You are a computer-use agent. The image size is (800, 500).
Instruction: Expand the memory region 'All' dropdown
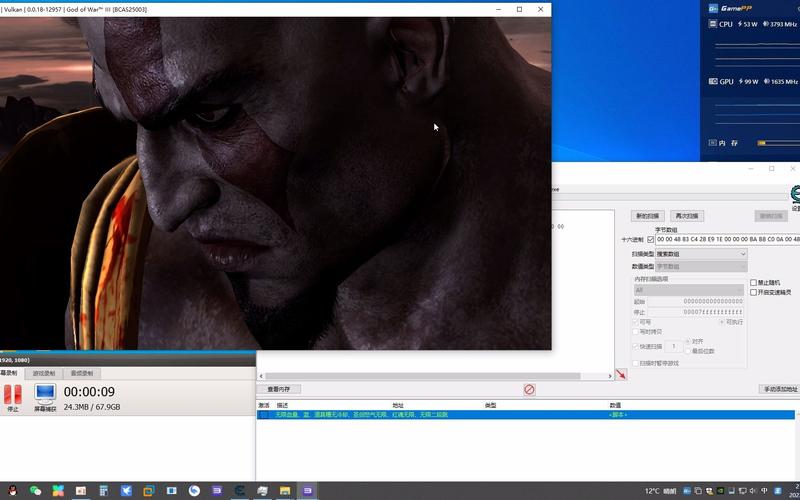[688, 290]
